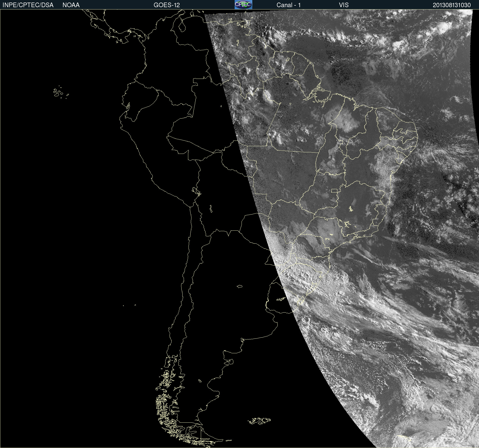Click the NOAA label in header

point(71,5)
